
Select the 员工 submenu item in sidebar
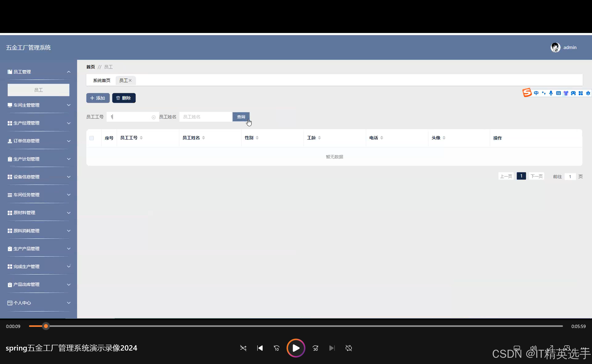39,90
